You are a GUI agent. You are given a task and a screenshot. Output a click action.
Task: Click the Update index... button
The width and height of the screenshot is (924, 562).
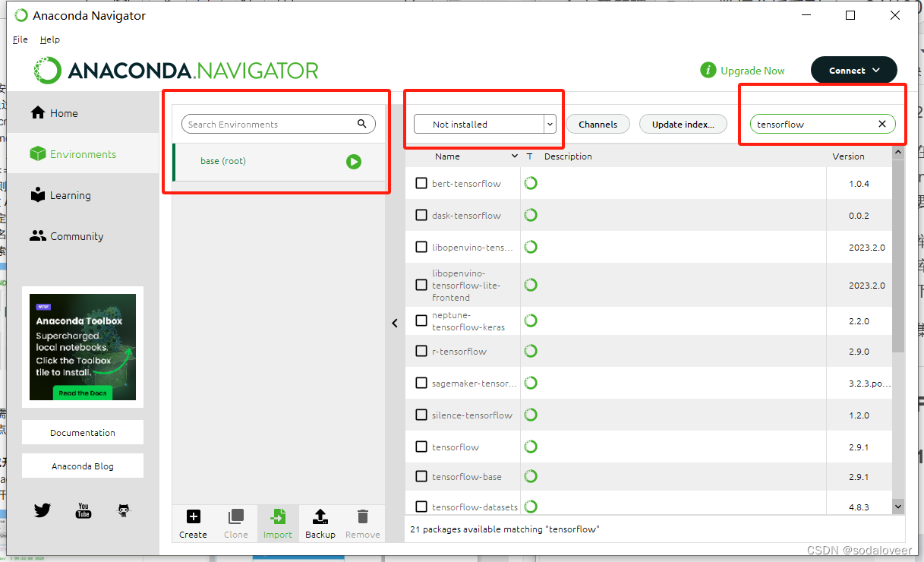pos(683,124)
